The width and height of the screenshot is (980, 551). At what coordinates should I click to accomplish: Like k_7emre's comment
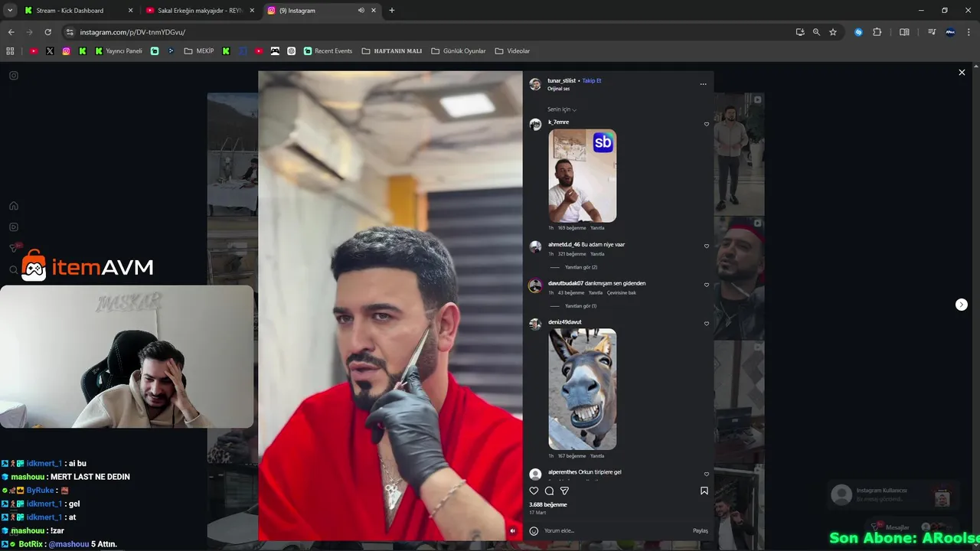pyautogui.click(x=706, y=123)
